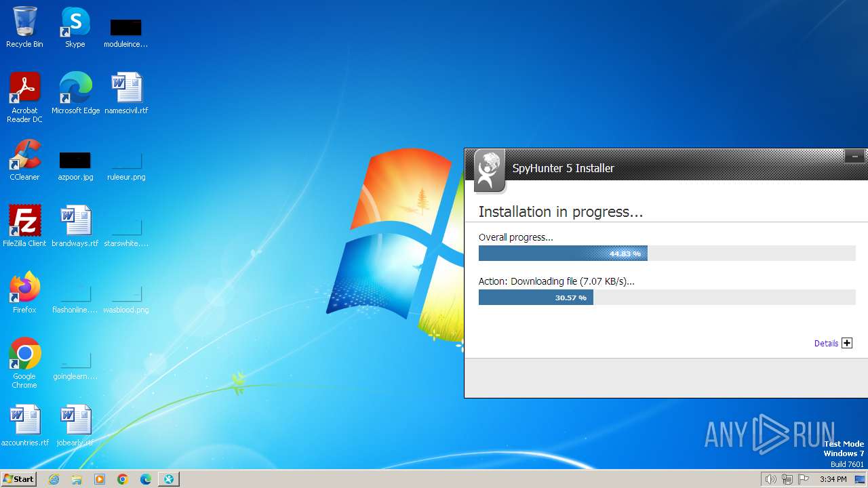The width and height of the screenshot is (868, 488).
Task: Click the Downloading file progress bar
Action: 667,297
